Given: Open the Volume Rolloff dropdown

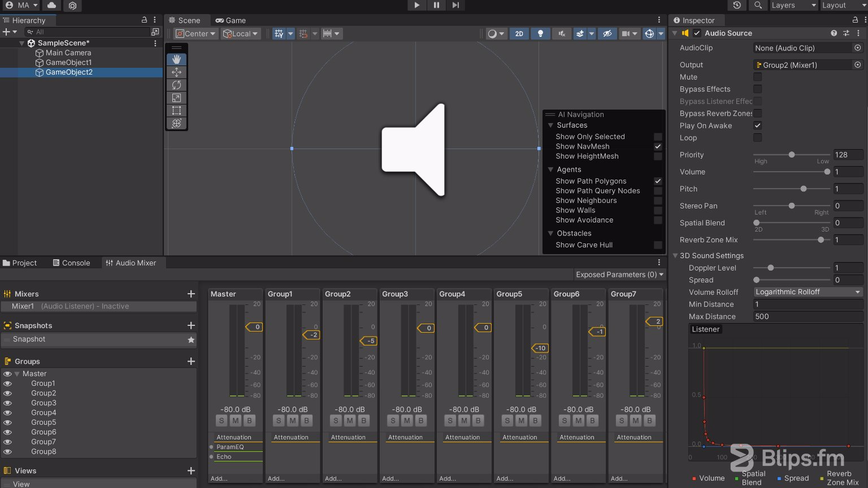Looking at the screenshot, I should pos(808,292).
